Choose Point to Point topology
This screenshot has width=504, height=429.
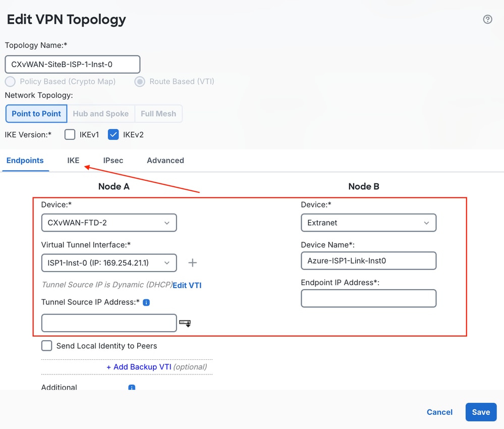point(36,114)
